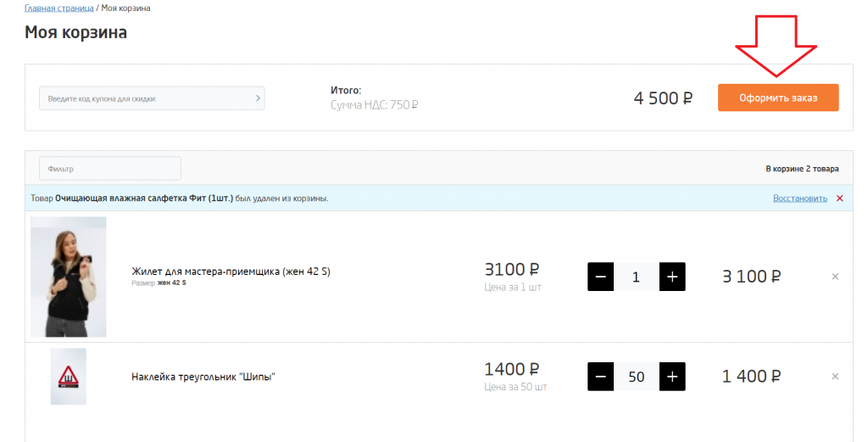Click the Фильтр input field

click(x=110, y=168)
